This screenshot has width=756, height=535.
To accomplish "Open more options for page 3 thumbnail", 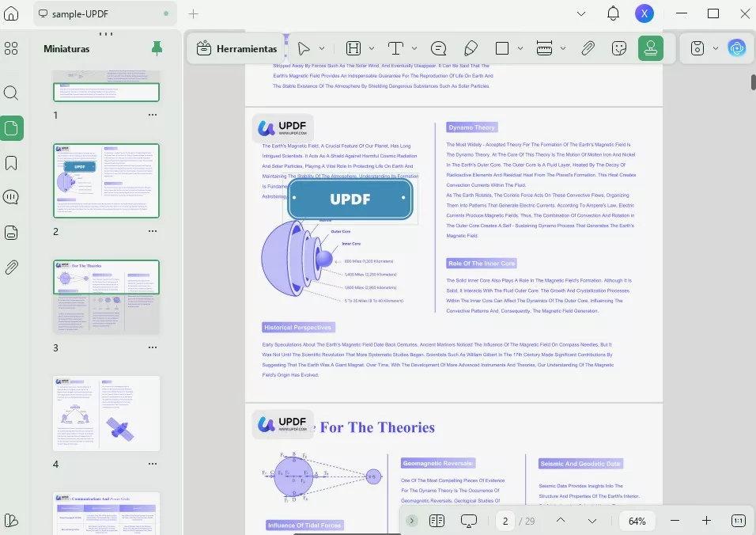I will pos(153,347).
